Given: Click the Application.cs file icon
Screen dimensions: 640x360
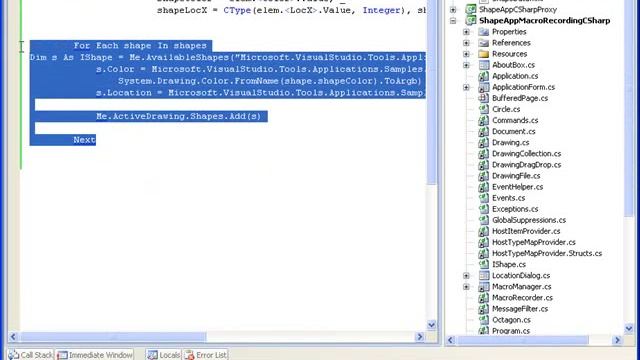Looking at the screenshot, I should 484,76.
